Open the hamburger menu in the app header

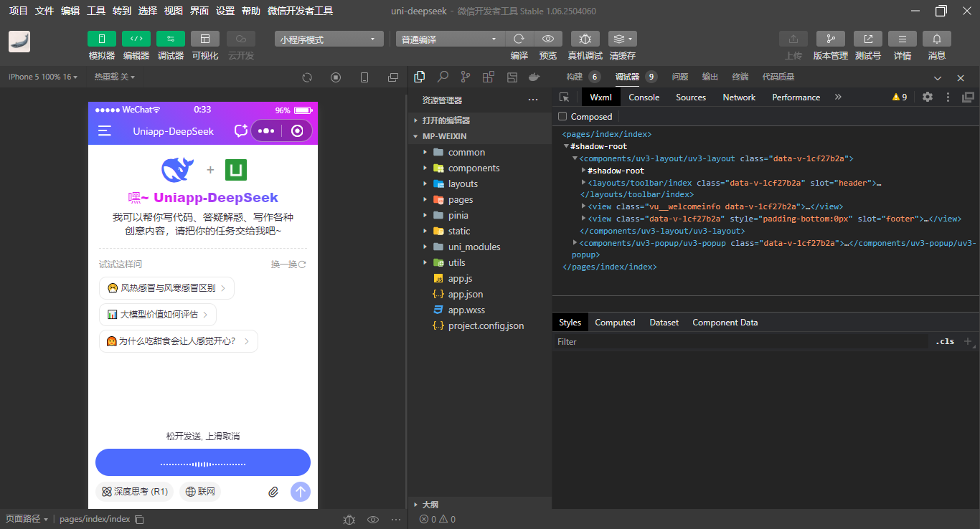click(105, 130)
